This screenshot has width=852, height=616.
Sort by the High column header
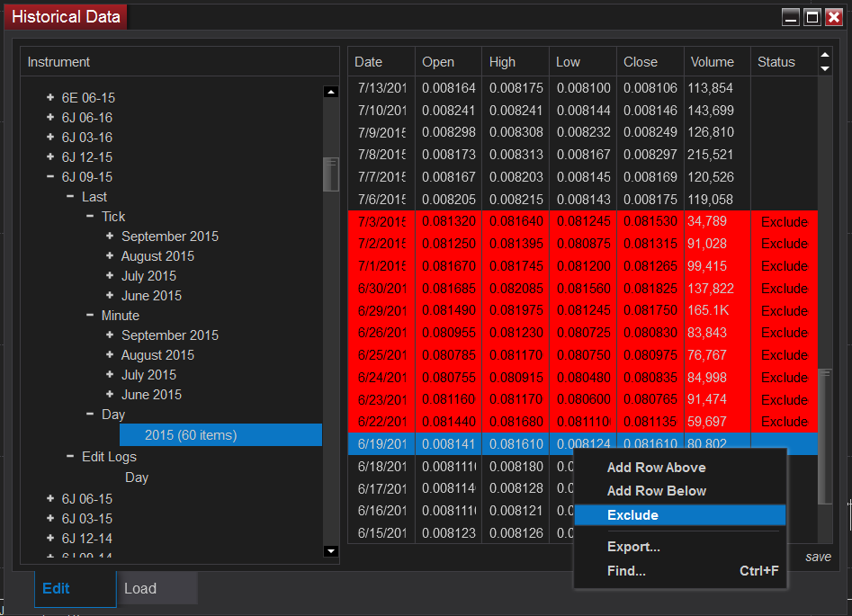pos(516,62)
